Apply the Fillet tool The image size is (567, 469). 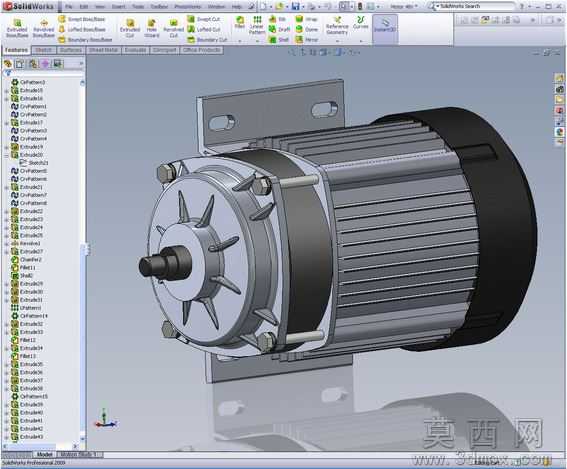239,22
